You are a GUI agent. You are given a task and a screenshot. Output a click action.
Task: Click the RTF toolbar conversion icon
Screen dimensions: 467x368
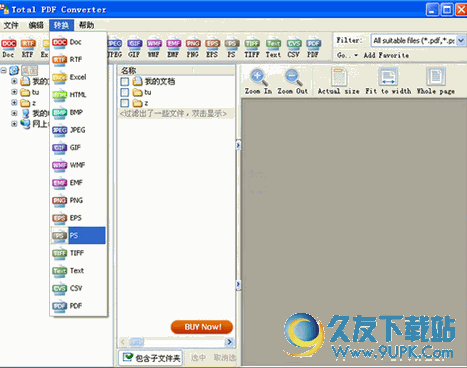(x=28, y=47)
